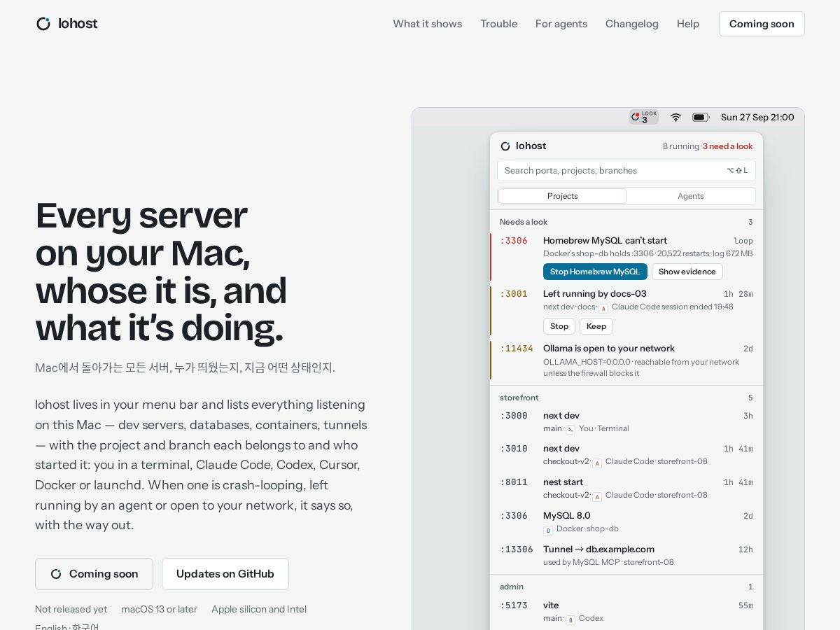The width and height of the screenshot is (840, 630).
Task: Focus the Search ports, projects, branches field
Action: pyautogui.click(x=626, y=171)
